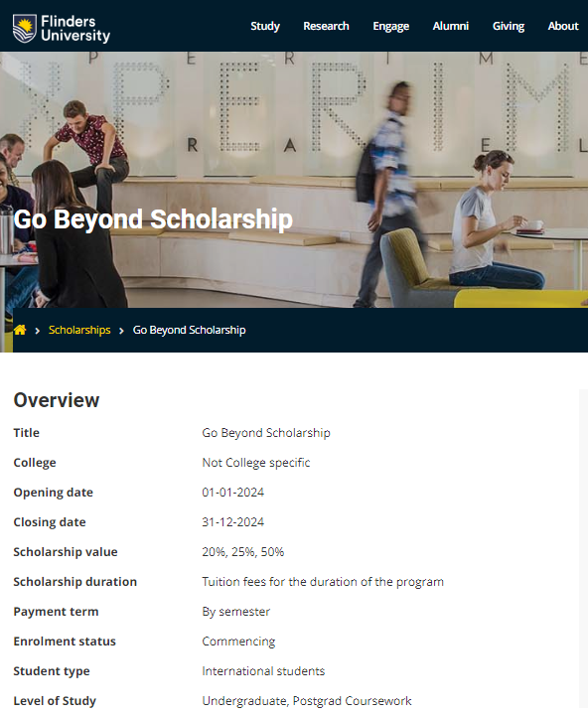Image resolution: width=588 pixels, height=714 pixels.
Task: Click the chevron after Scholarships breadcrumb
Action: 121,331
